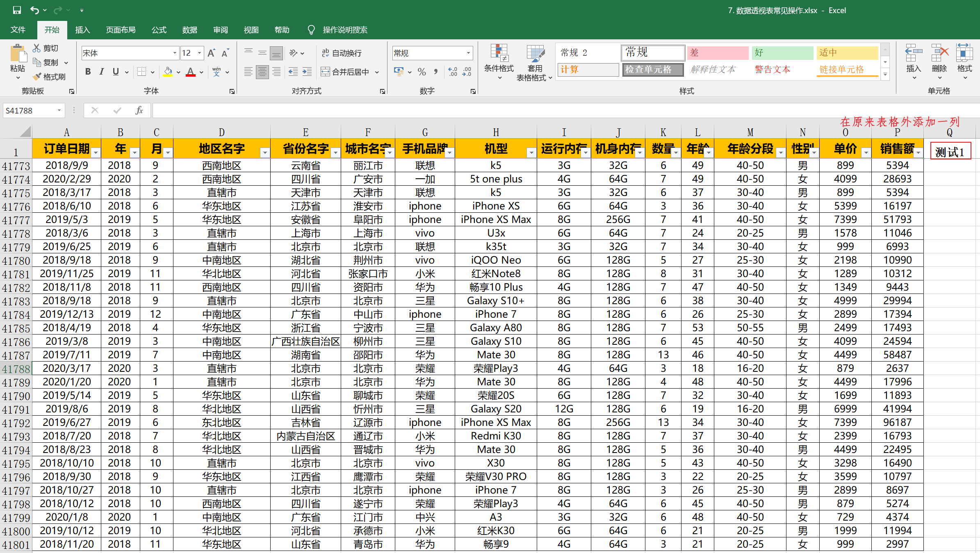Image resolution: width=980 pixels, height=553 pixels.
Task: Open the filter dropdown on 机型 header
Action: point(531,153)
